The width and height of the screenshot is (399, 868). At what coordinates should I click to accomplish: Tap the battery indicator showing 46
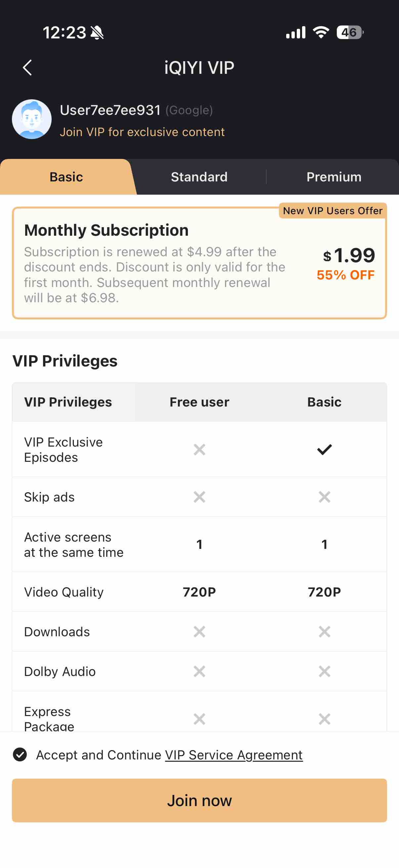coord(350,32)
